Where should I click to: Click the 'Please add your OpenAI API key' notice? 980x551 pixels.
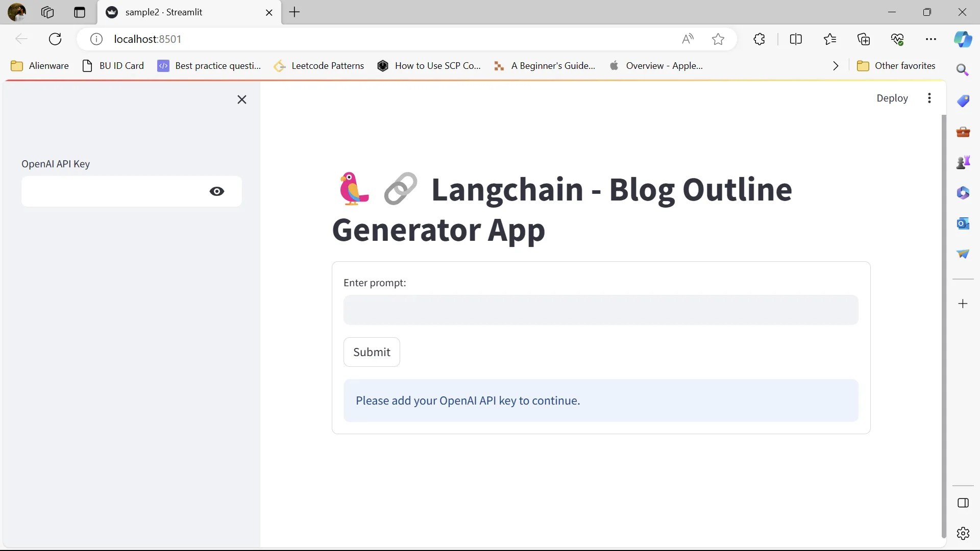click(x=601, y=400)
